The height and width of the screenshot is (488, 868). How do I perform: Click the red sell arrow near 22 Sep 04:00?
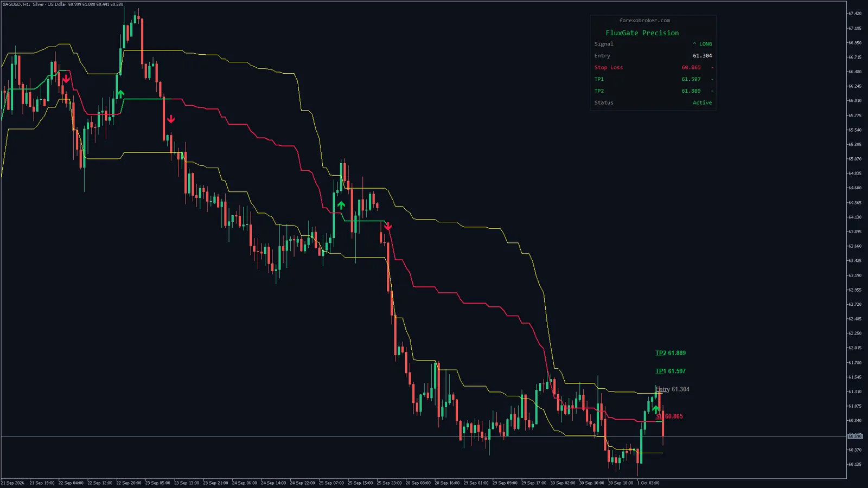[66, 79]
